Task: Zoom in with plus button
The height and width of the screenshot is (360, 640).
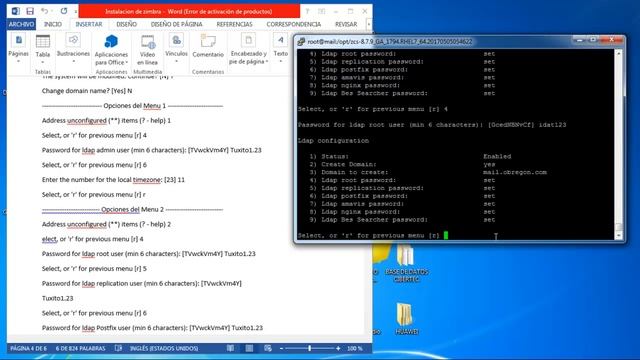Action: pyautogui.click(x=338, y=348)
